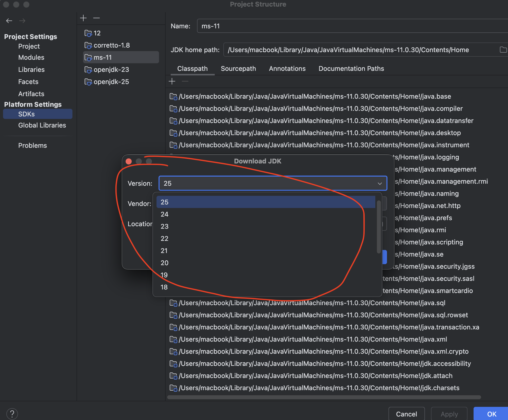The height and width of the screenshot is (420, 508).
Task: Open SDKs platform settings
Action: point(38,114)
